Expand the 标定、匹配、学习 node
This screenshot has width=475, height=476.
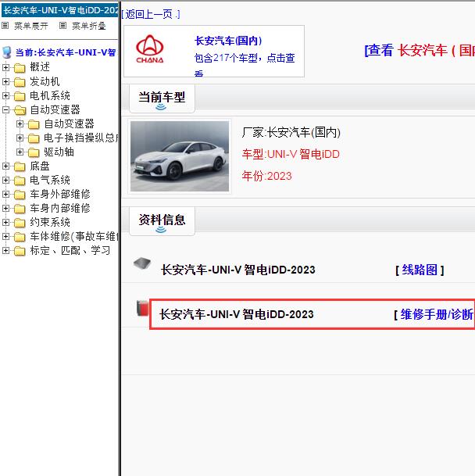point(5,250)
